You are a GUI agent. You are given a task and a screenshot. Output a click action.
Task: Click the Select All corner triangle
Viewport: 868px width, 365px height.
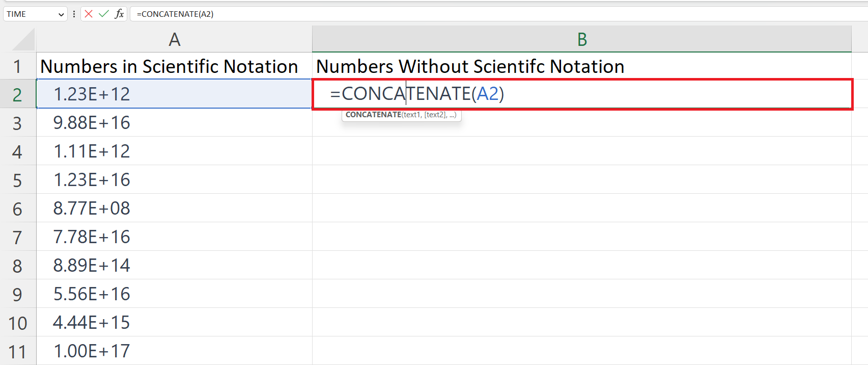pyautogui.click(x=23, y=40)
